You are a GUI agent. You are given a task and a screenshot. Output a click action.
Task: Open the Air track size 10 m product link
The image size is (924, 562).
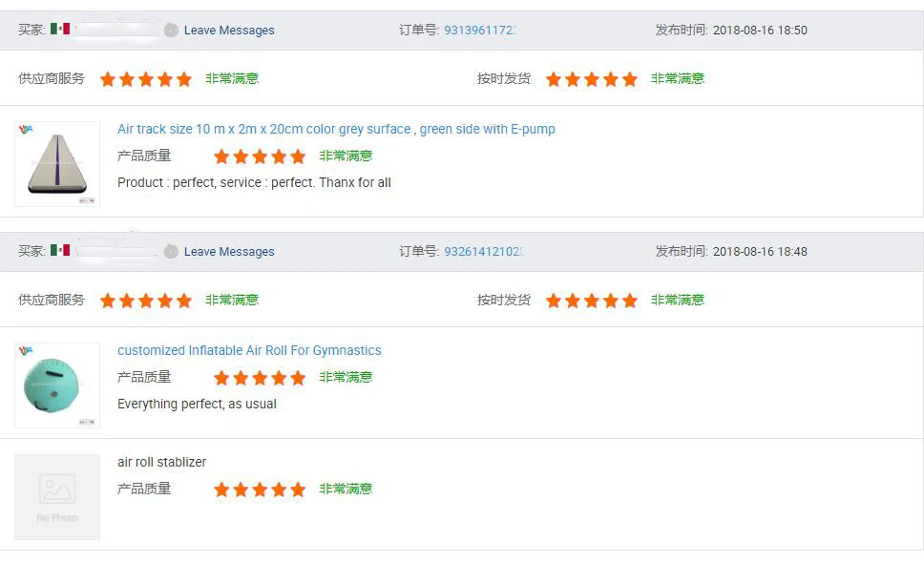click(336, 129)
